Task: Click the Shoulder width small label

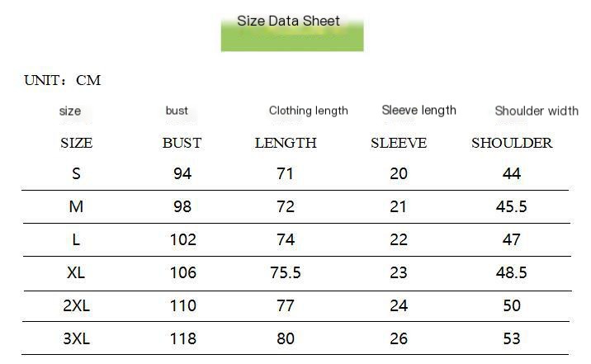Action: pyautogui.click(x=537, y=111)
